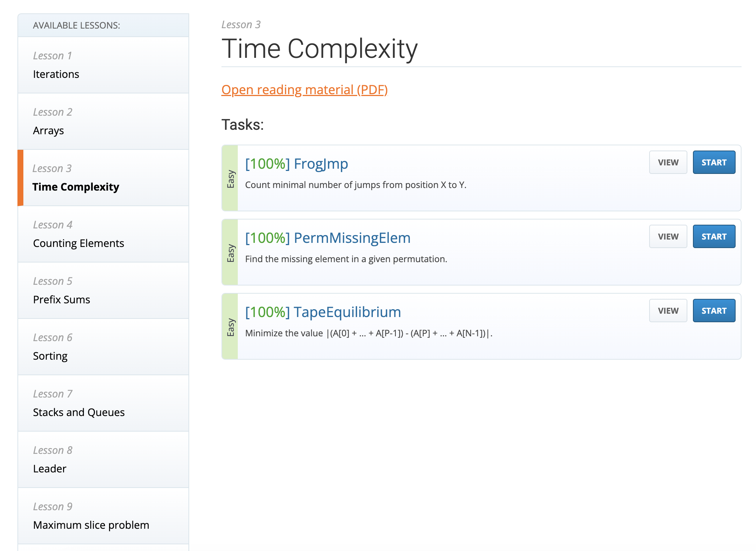The height and width of the screenshot is (551, 756).
Task: View the FrogJmp task
Action: (668, 162)
